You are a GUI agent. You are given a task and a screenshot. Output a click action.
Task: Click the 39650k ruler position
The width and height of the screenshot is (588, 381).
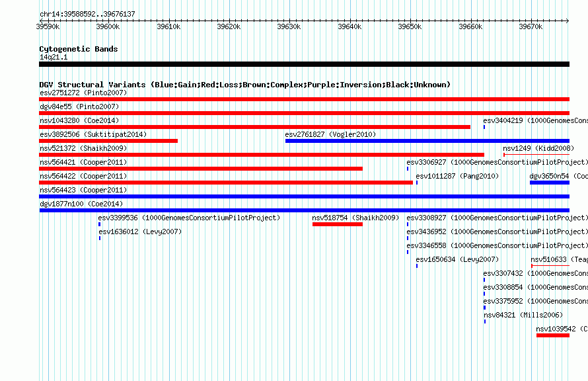tap(410, 26)
